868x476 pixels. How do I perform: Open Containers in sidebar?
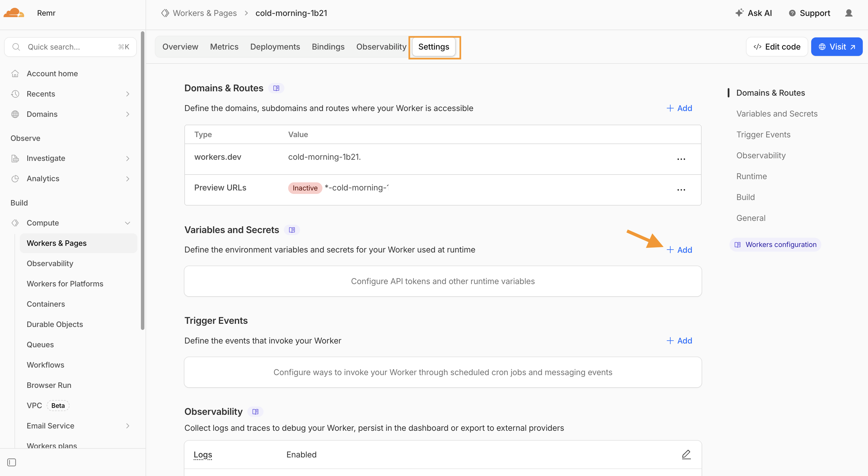click(x=46, y=304)
